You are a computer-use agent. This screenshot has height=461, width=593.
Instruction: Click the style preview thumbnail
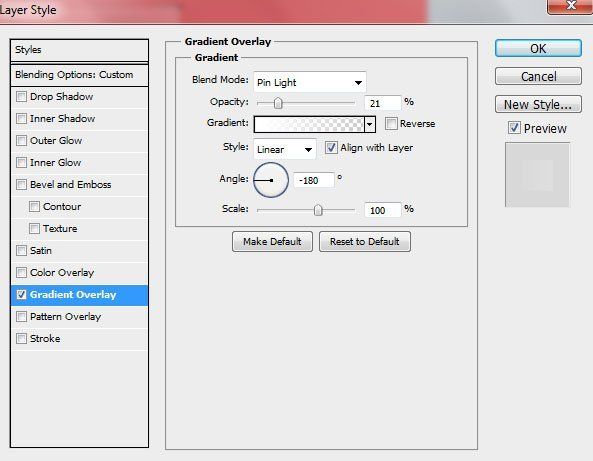(537, 175)
